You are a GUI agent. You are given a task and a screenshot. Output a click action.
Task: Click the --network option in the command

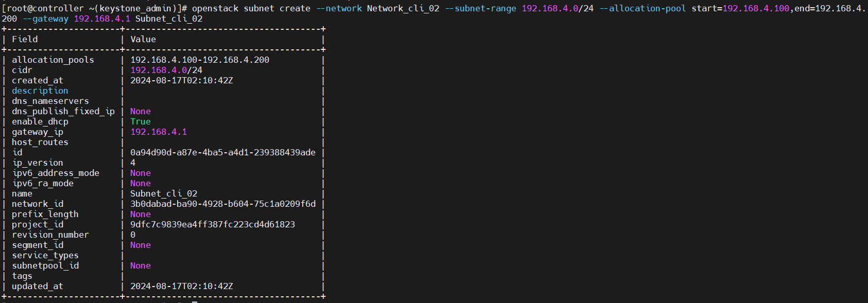coord(339,8)
